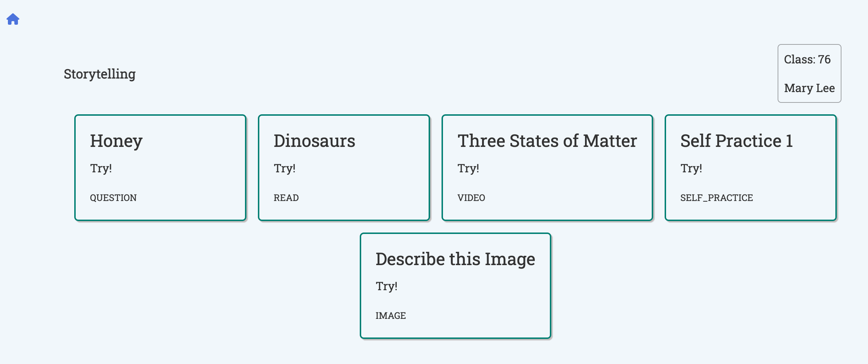Image resolution: width=868 pixels, height=364 pixels.
Task: Click the Mary Lee name
Action: (x=810, y=88)
